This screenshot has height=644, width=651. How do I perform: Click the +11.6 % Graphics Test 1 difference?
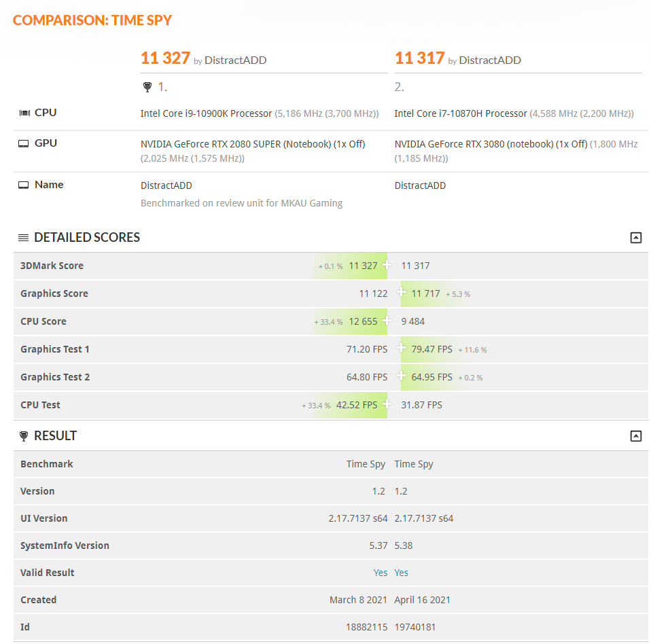(472, 350)
